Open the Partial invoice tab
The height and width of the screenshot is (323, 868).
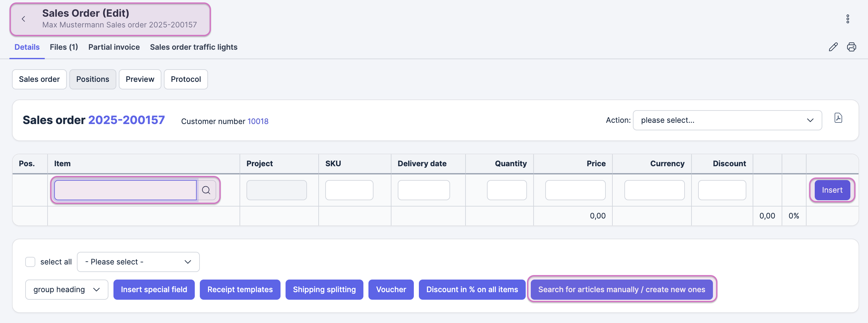[114, 47]
